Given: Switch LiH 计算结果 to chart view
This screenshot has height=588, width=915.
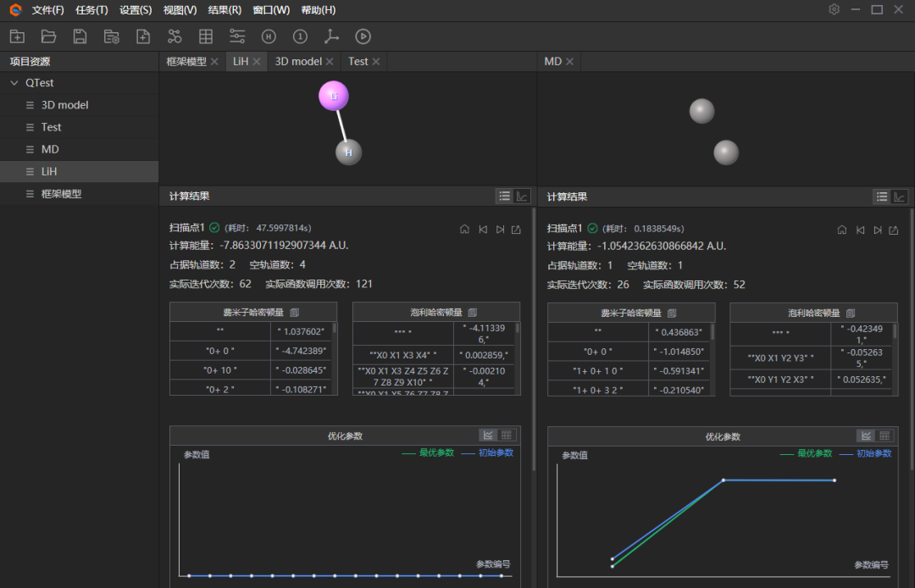Looking at the screenshot, I should [x=522, y=196].
